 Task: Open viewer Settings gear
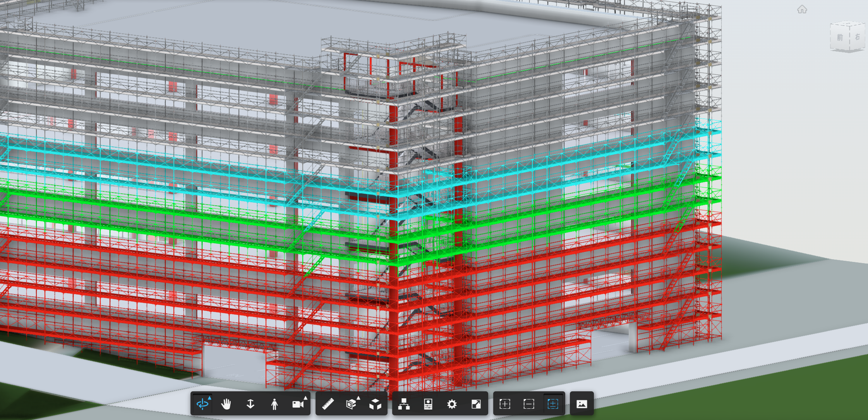[452, 404]
